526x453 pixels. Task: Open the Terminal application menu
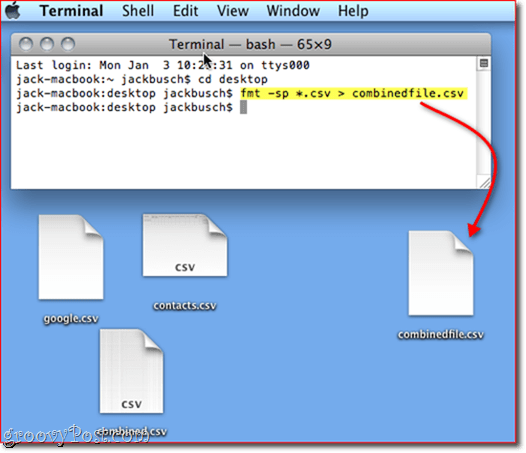pyautogui.click(x=71, y=11)
